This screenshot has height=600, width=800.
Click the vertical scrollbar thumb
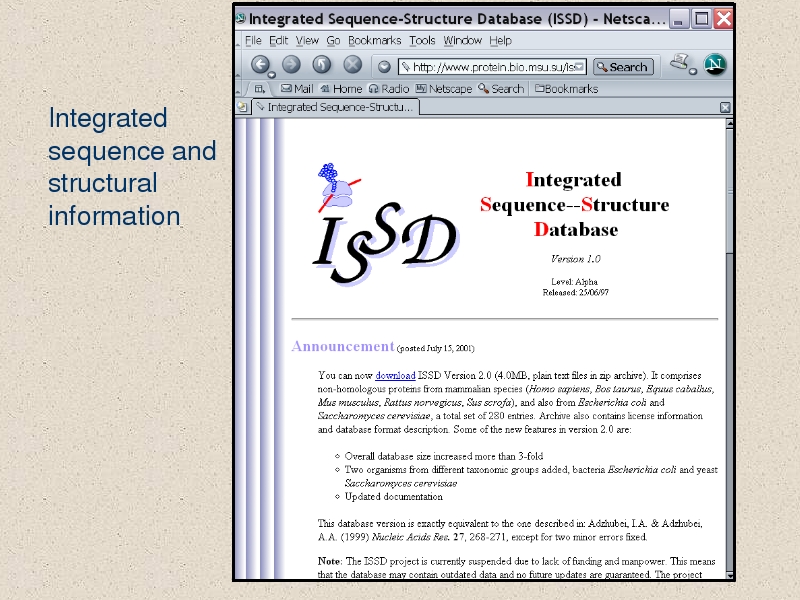click(730, 190)
